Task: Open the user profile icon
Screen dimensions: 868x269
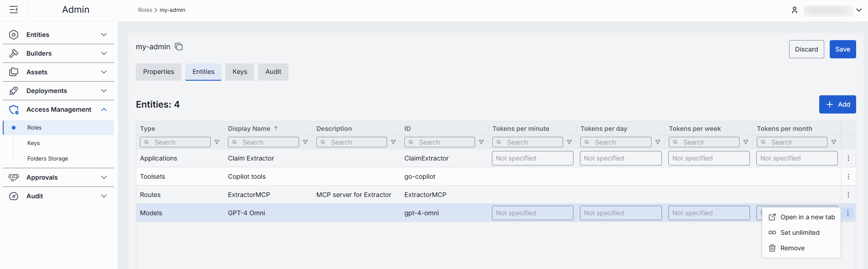Action: 794,10
